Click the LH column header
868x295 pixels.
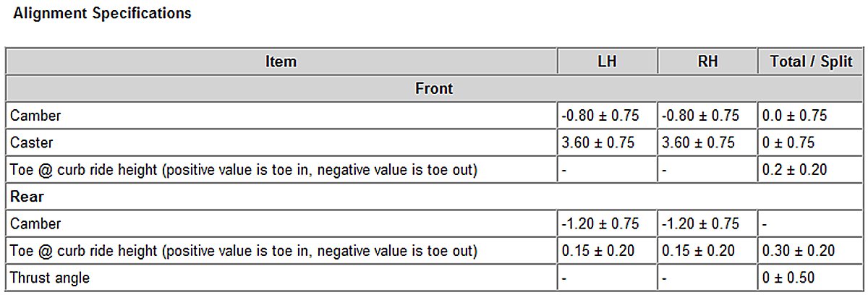click(x=608, y=61)
